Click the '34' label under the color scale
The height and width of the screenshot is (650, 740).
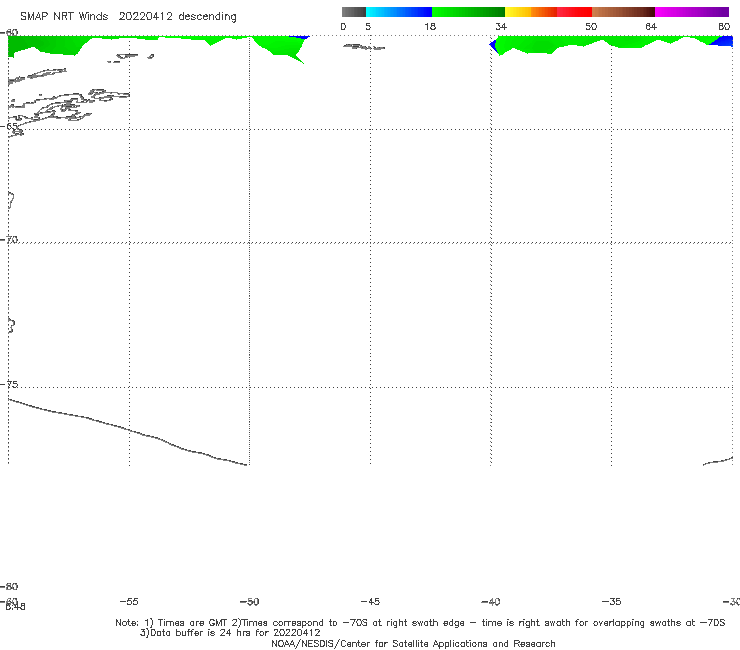[501, 26]
